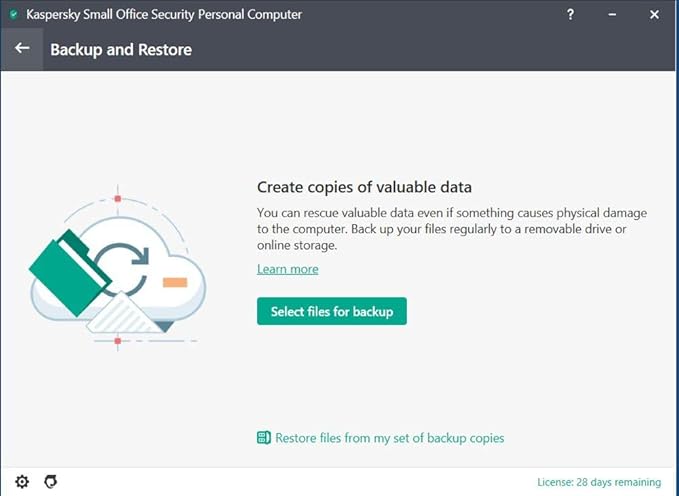Screen dimensions: 679x496
Task: Open the support agent icon
Action: (51, 482)
